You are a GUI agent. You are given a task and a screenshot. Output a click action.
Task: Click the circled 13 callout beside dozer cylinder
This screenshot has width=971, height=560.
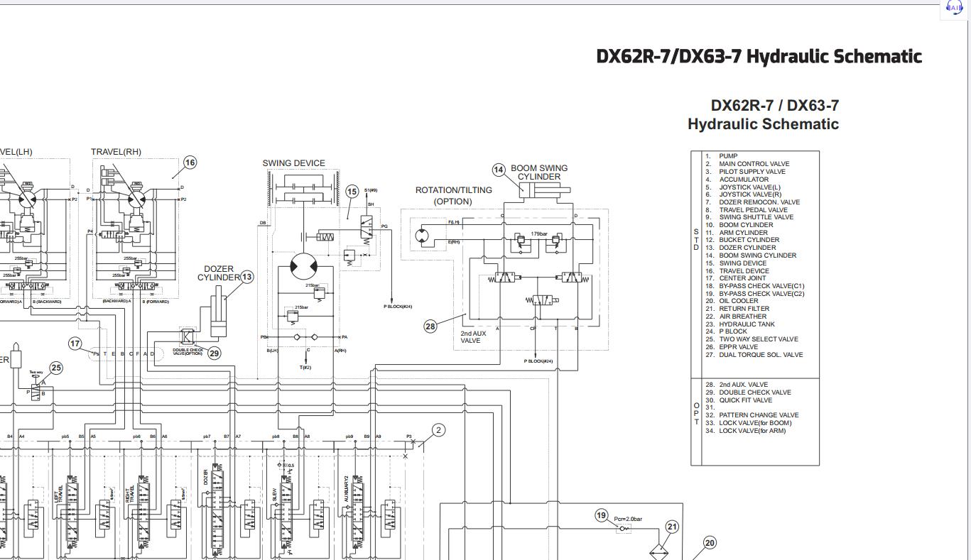[x=246, y=277]
